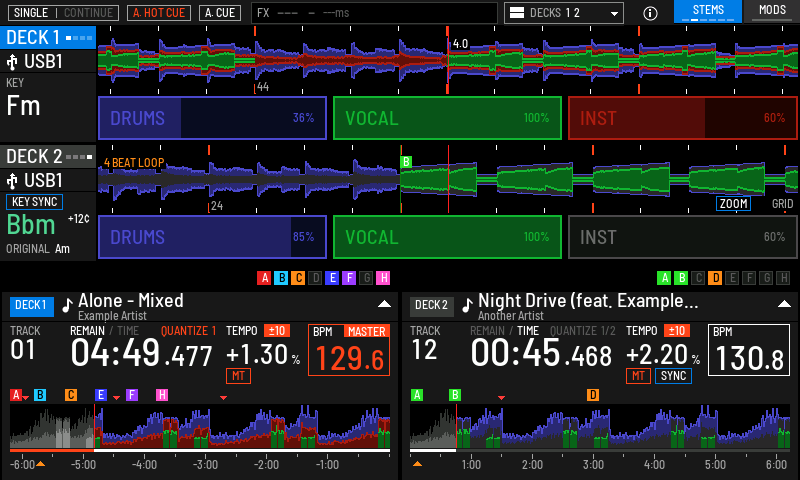Toggle MASTER on Deck 1 BPM
Viewport: 800px width, 480px height.
pos(366,332)
